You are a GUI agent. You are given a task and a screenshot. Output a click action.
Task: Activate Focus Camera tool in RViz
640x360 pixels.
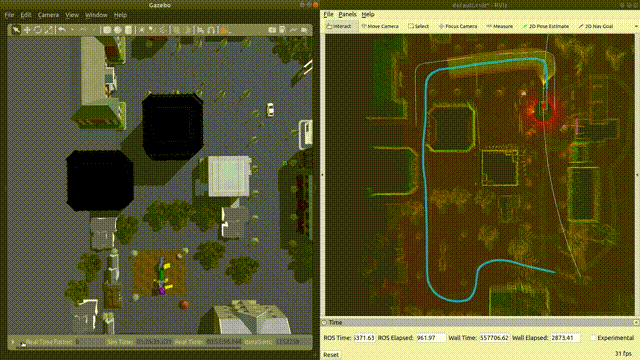pos(458,26)
